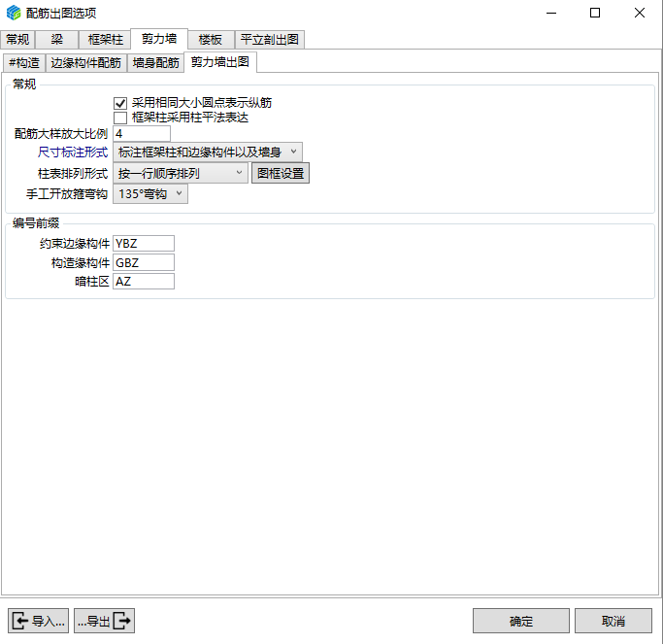Select the 剪力墙 tab

[x=159, y=39]
